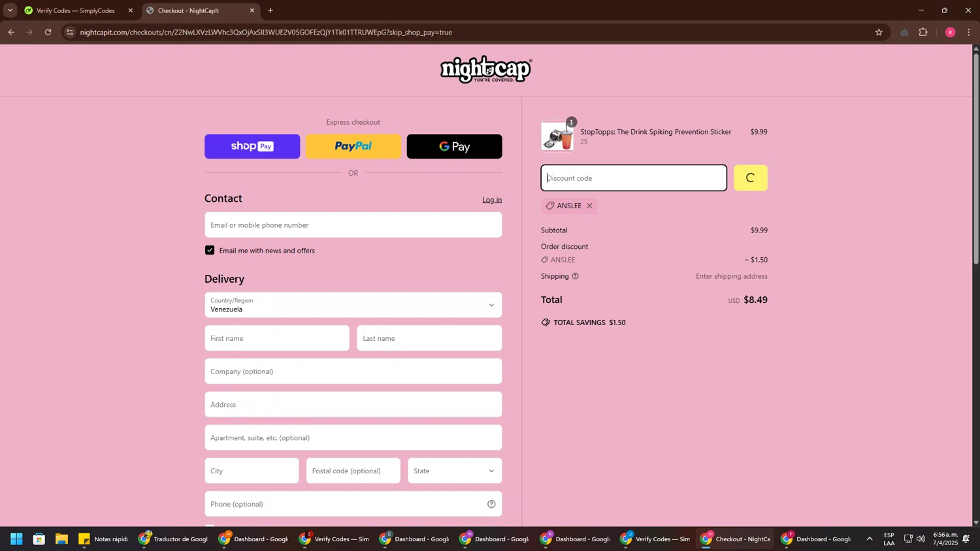Click the Total USD $8.49 amount
The width and height of the screenshot is (980, 551).
pyautogui.click(x=755, y=300)
